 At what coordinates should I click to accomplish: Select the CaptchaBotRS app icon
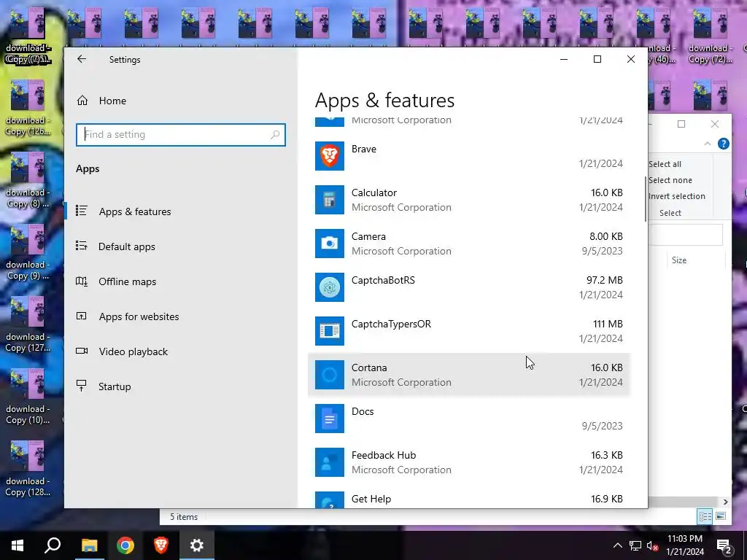(330, 287)
